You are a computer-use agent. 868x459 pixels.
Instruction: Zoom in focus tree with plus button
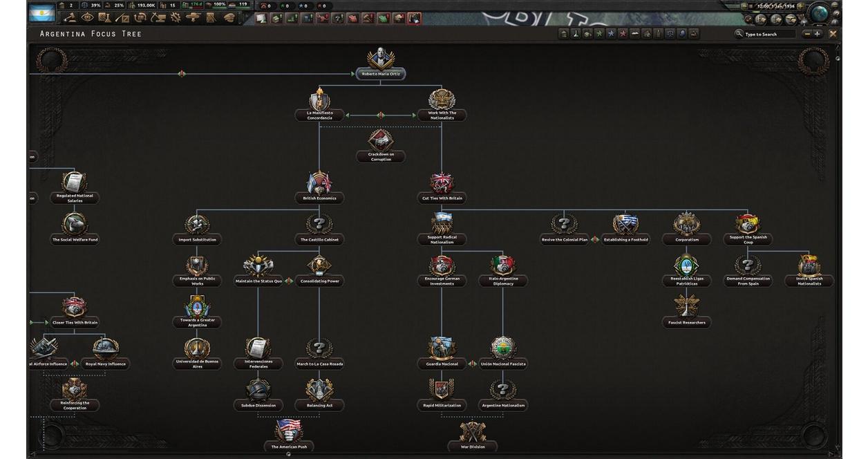pyautogui.click(x=817, y=34)
